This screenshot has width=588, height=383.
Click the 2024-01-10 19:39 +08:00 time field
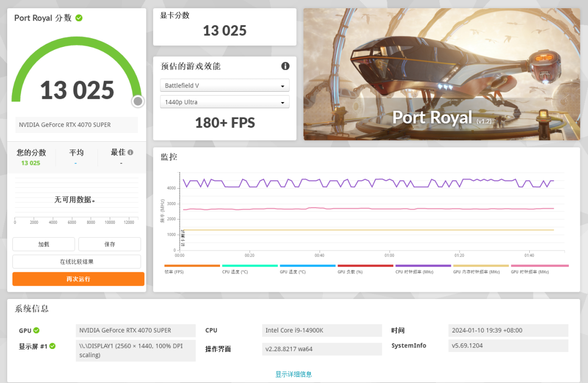[x=508, y=330]
